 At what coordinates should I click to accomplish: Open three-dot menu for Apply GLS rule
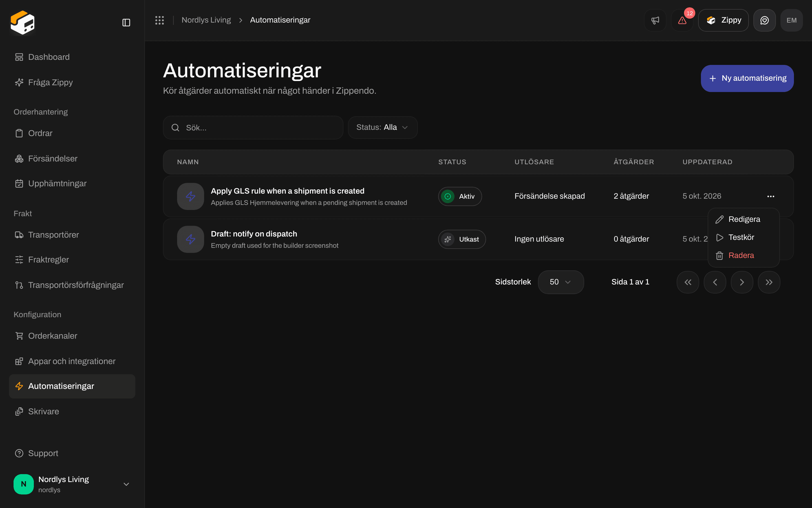[771, 196]
